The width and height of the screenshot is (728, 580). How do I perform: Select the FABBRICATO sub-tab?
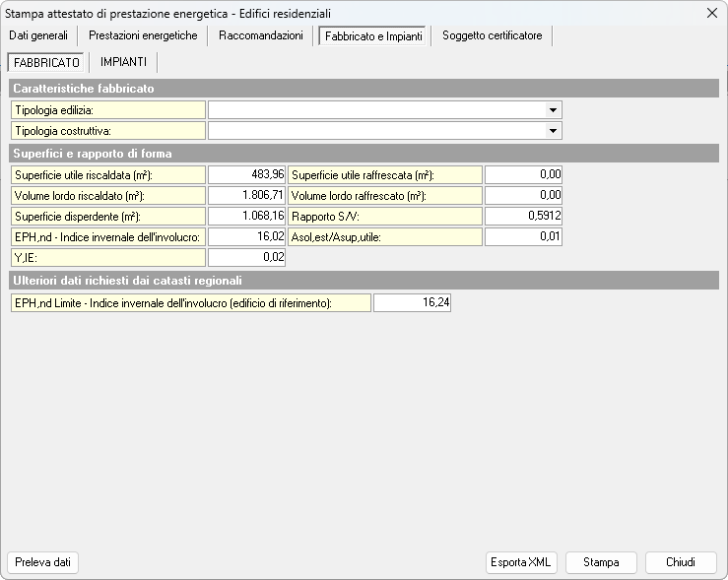coord(47,62)
